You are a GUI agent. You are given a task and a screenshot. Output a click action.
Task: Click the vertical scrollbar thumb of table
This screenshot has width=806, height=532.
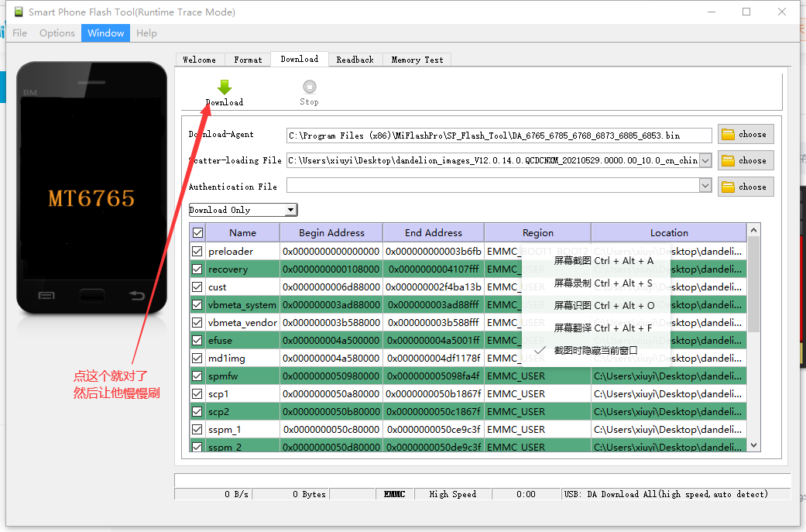(753, 284)
